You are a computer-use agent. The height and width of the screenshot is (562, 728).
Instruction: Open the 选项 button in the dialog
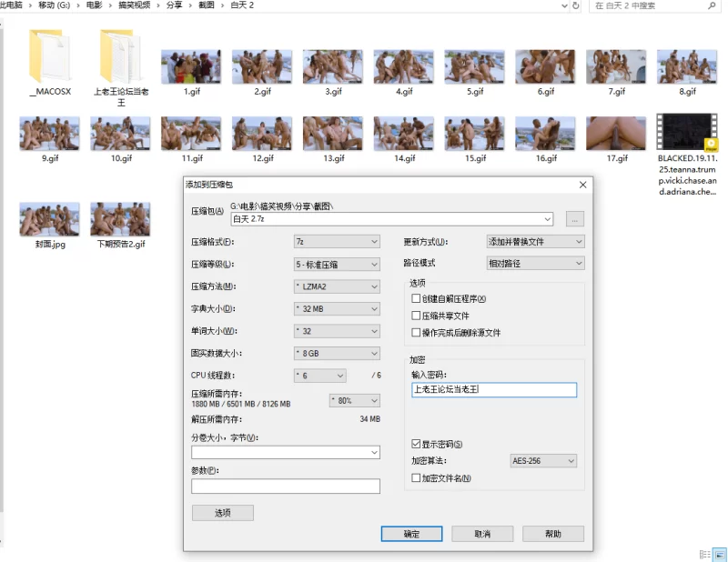tap(221, 512)
